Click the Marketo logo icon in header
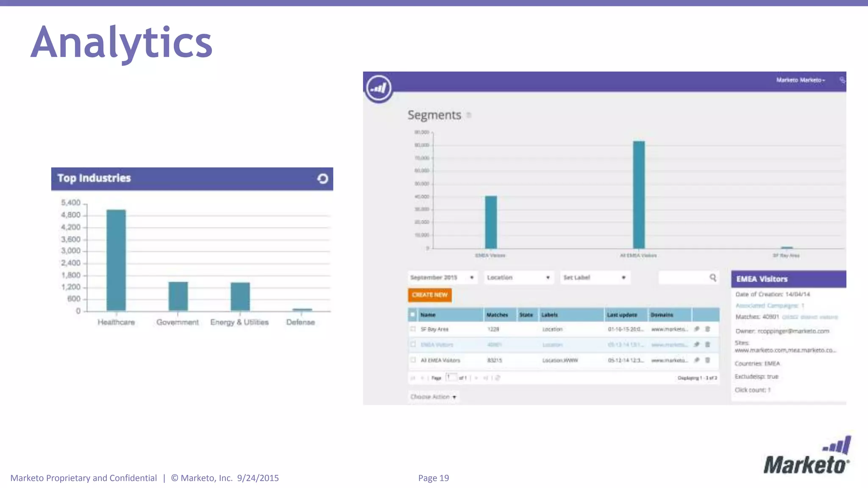The height and width of the screenshot is (488, 868). point(378,89)
